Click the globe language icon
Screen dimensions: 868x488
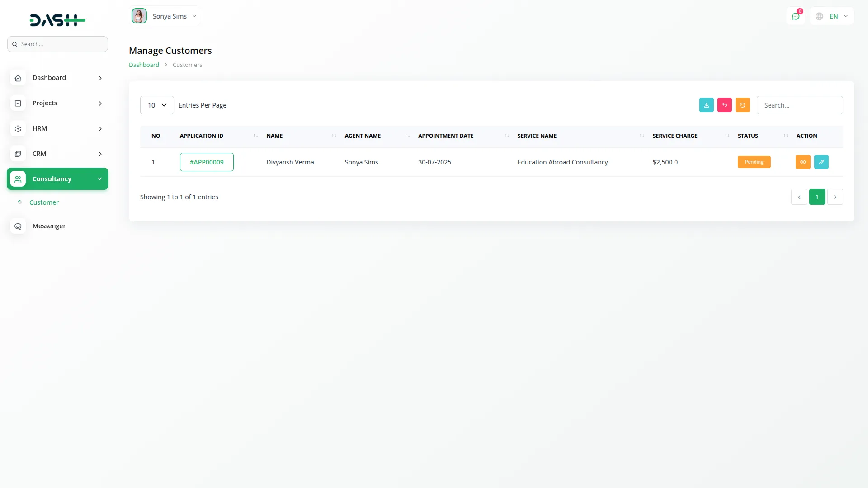tap(819, 16)
